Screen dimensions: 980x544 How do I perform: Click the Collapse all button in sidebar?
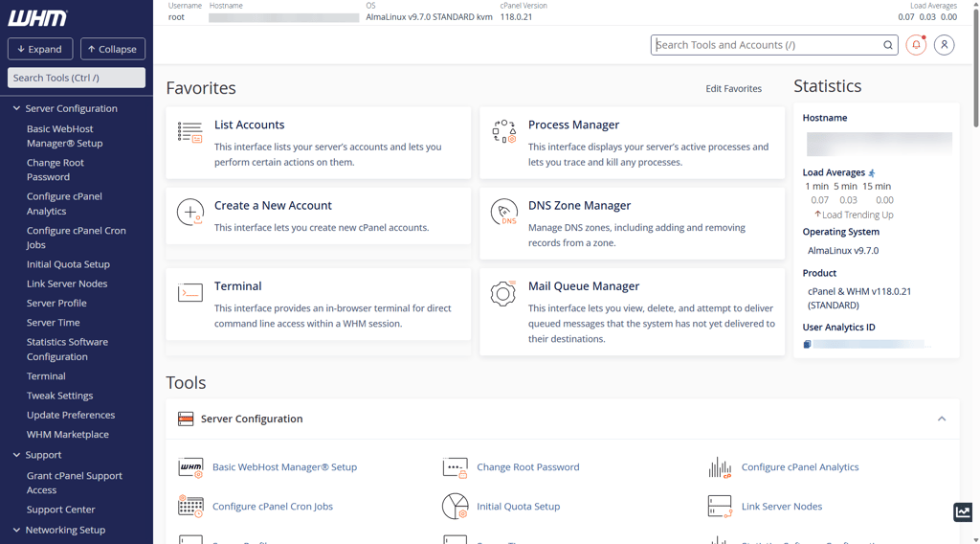pos(113,49)
